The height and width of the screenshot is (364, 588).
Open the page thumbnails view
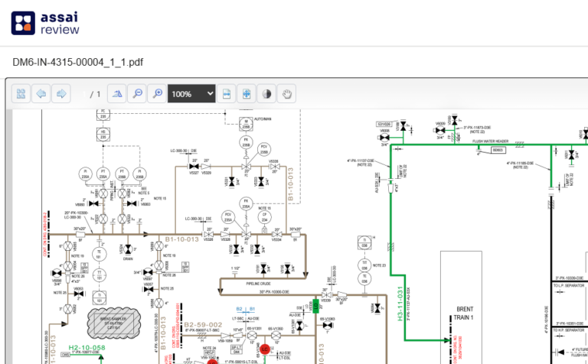pos(21,94)
